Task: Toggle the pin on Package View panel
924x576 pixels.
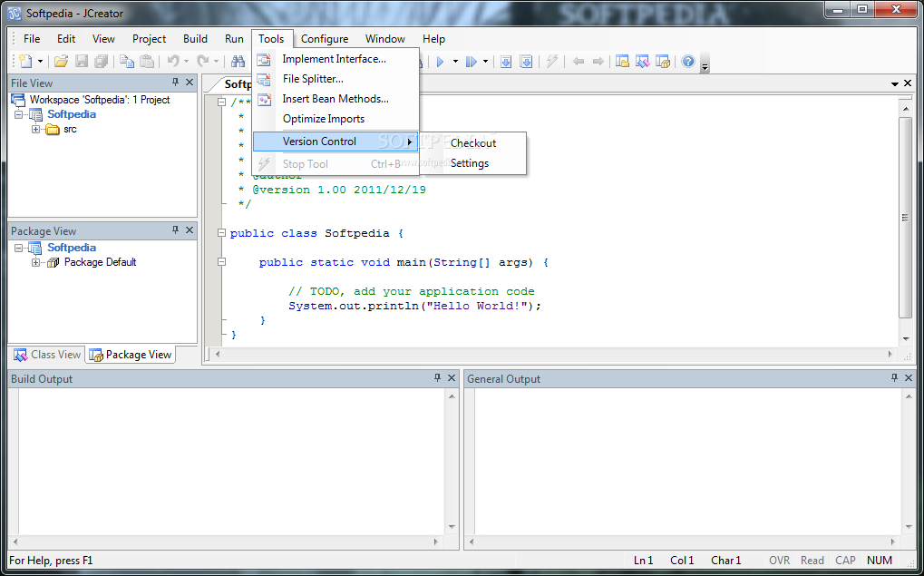Action: (175, 230)
